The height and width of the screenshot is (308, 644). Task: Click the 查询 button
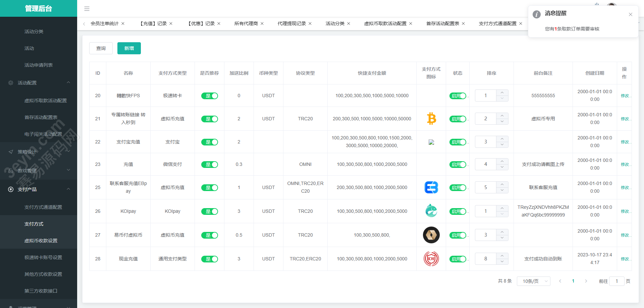point(101,48)
